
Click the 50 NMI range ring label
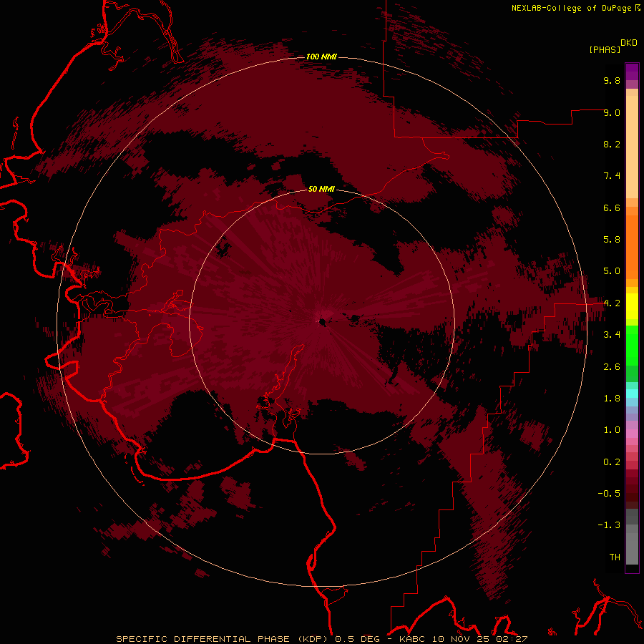[321, 189]
